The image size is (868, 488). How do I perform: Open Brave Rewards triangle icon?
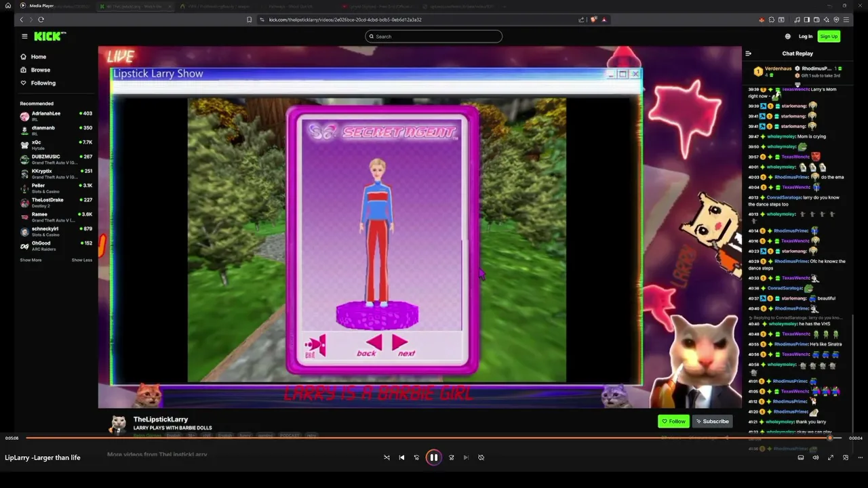pos(604,20)
